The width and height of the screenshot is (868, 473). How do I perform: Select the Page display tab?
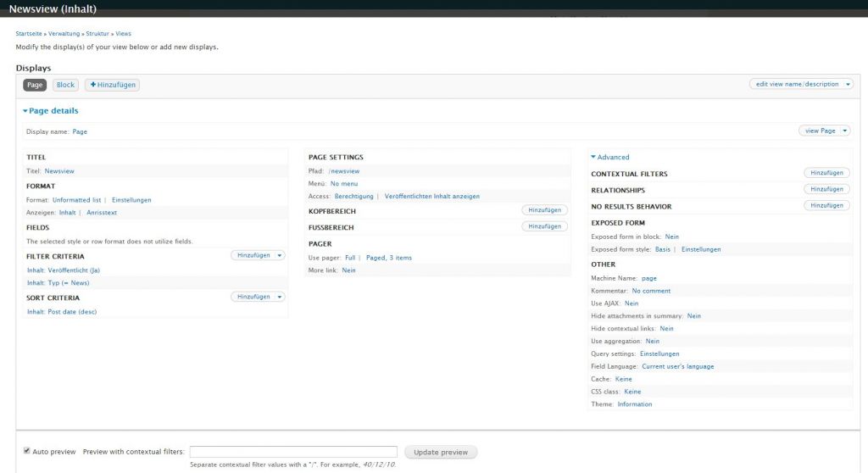pos(35,85)
